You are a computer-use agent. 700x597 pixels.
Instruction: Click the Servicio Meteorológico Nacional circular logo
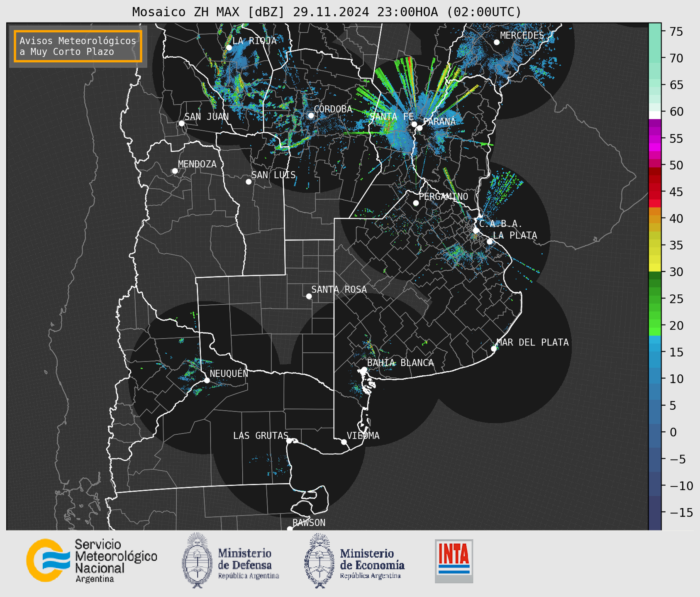point(48,560)
